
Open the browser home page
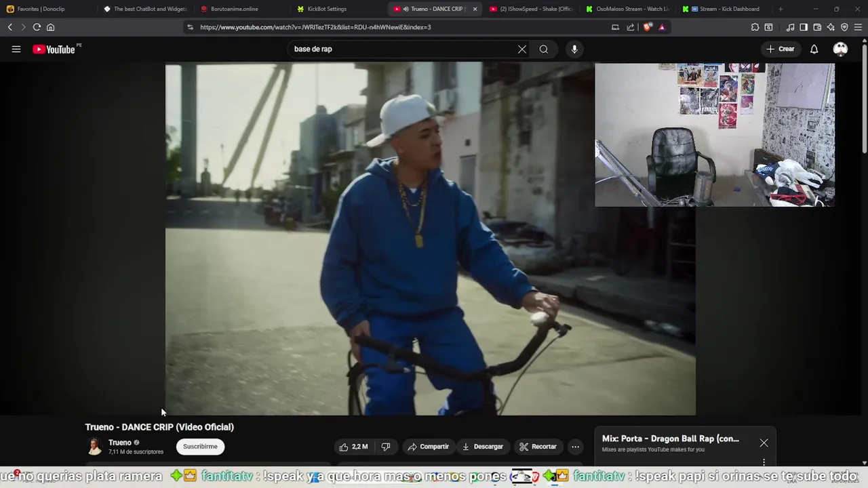[x=50, y=27]
